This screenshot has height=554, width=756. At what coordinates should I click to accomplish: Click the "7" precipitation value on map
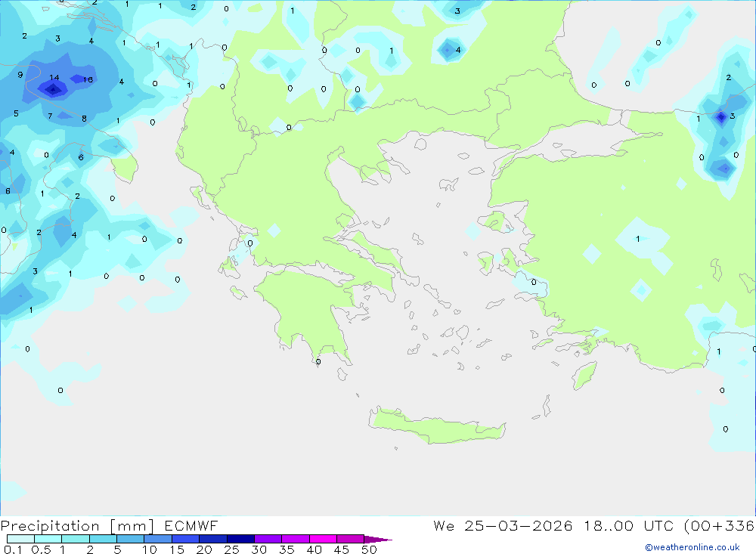click(x=50, y=116)
